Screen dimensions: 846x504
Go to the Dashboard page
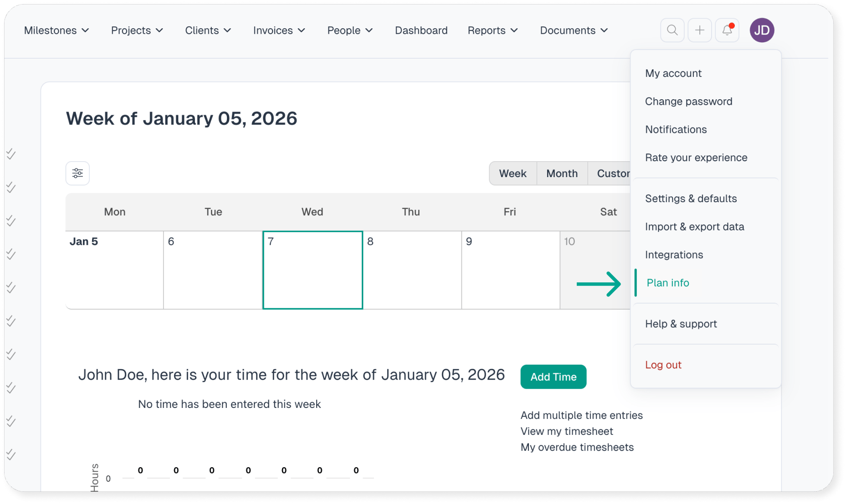(x=421, y=31)
